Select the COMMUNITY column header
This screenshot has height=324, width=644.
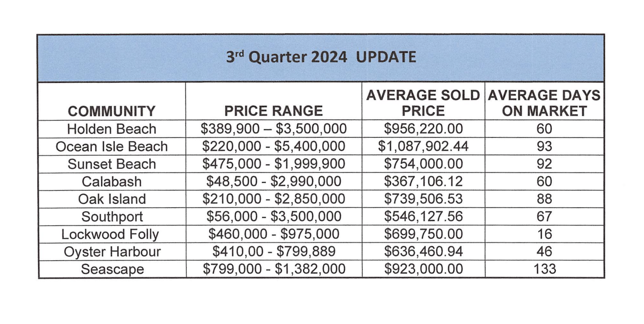[112, 111]
